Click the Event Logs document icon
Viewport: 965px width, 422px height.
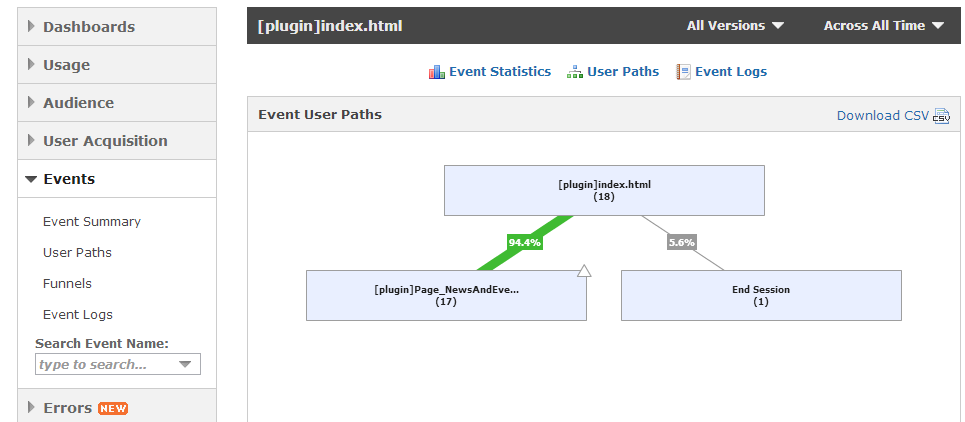tap(683, 72)
